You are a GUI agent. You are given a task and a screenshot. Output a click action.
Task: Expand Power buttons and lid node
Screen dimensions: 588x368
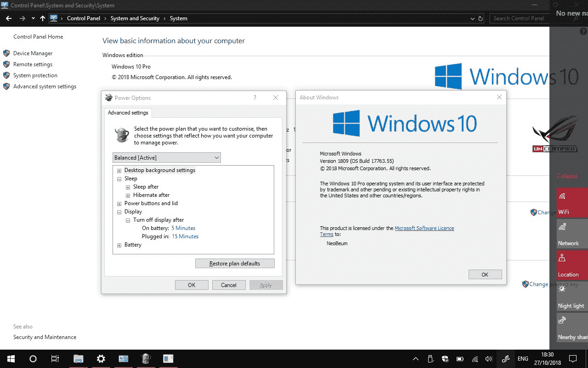click(x=119, y=204)
